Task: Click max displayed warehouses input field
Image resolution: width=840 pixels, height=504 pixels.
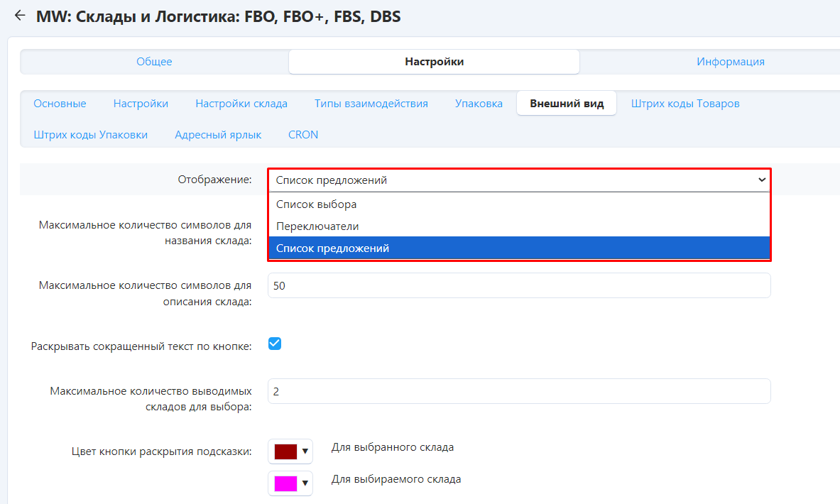Action: tap(519, 391)
